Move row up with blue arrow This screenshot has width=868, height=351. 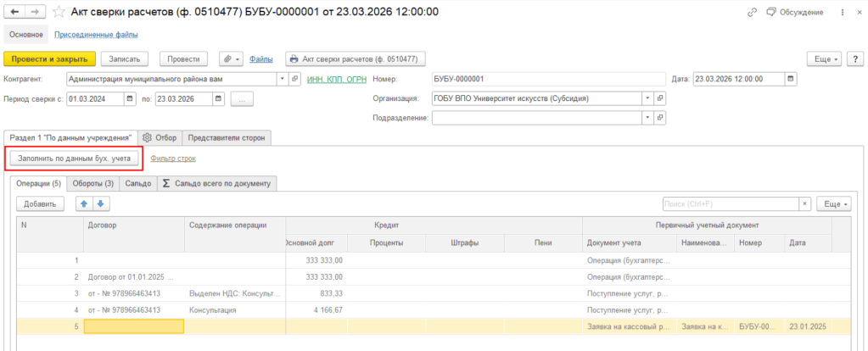coord(84,204)
